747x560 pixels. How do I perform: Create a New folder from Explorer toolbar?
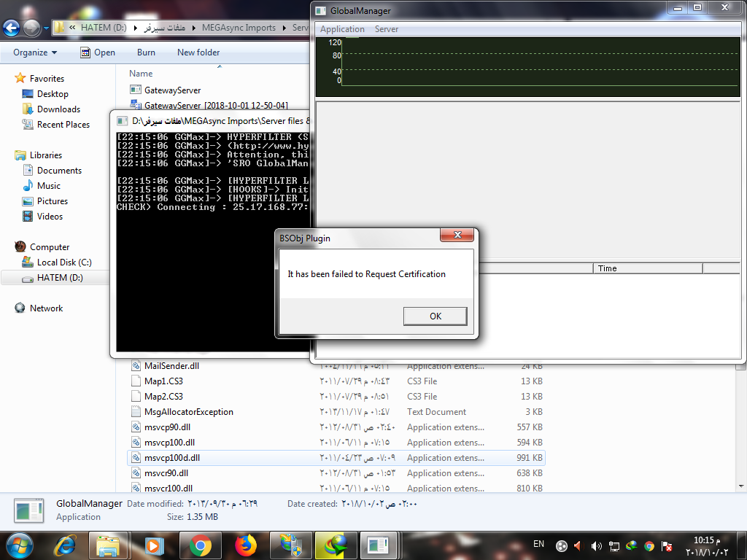click(x=198, y=52)
